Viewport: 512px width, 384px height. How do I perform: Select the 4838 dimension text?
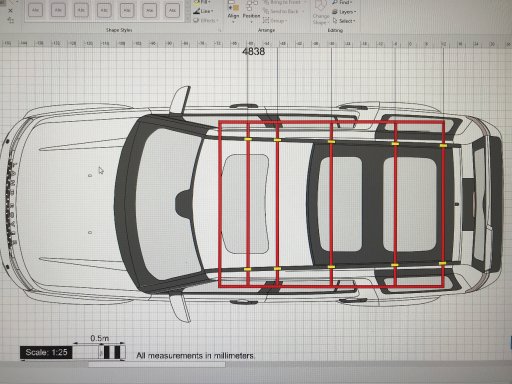[x=254, y=51]
